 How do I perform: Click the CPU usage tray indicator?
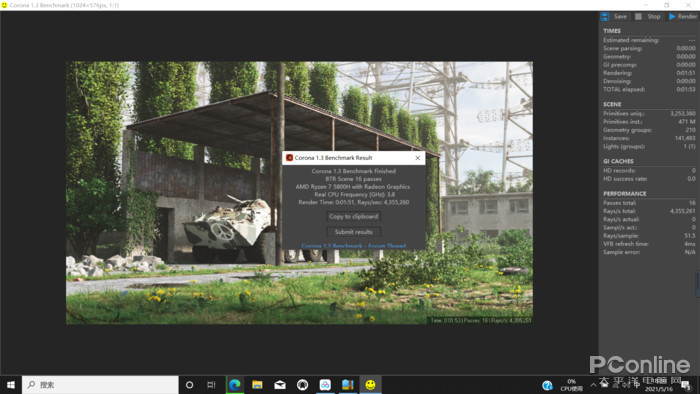(x=571, y=385)
